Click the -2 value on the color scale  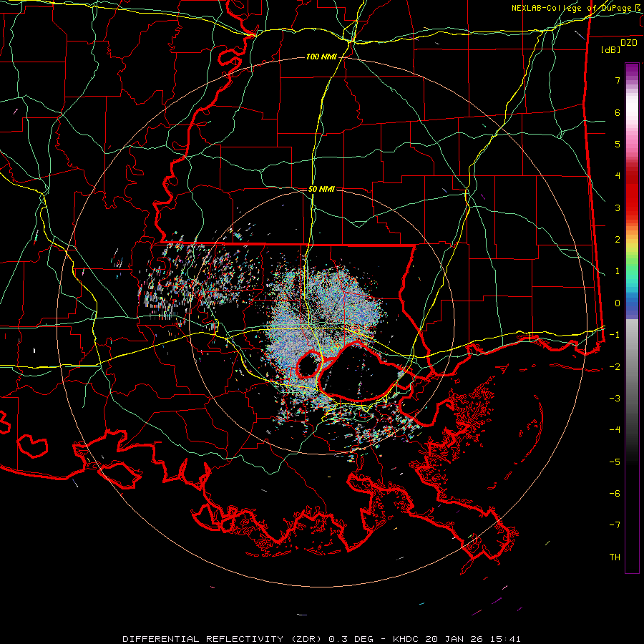[x=615, y=367]
